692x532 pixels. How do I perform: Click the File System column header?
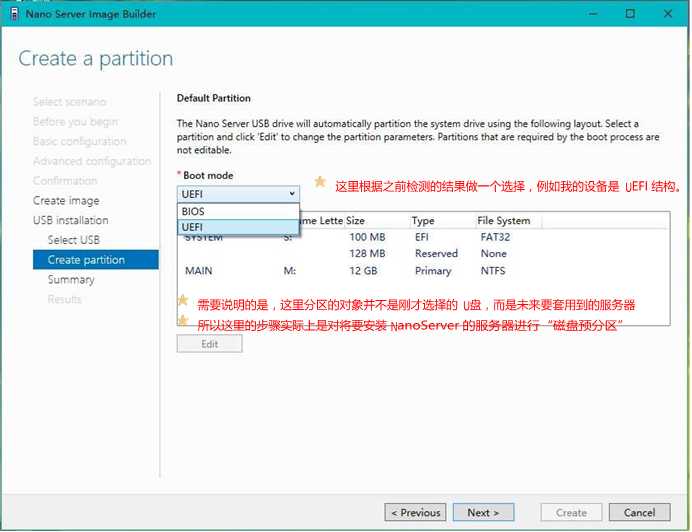pyautogui.click(x=504, y=220)
